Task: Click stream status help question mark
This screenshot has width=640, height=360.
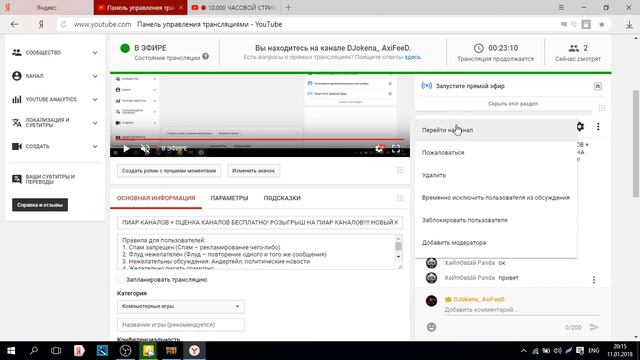Action: [x=205, y=56]
